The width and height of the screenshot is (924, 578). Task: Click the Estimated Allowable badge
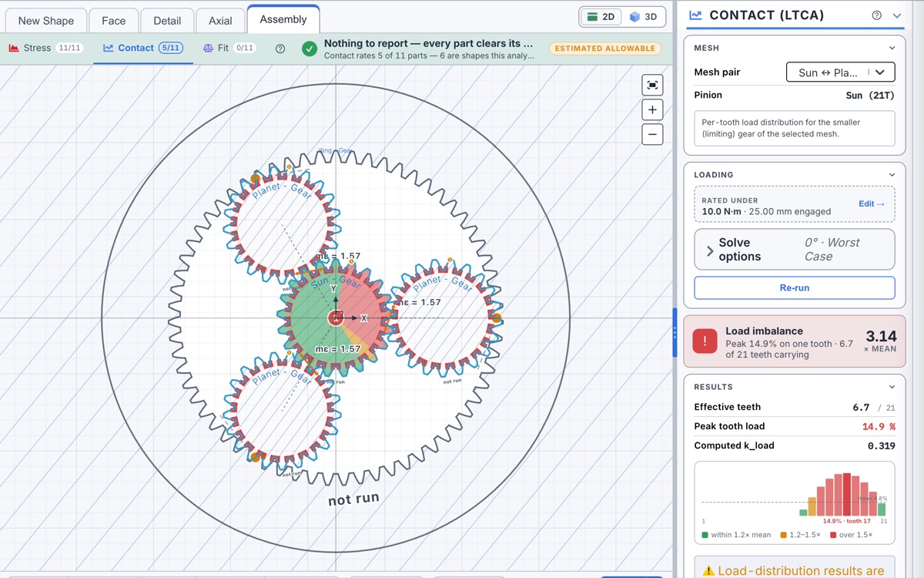605,49
